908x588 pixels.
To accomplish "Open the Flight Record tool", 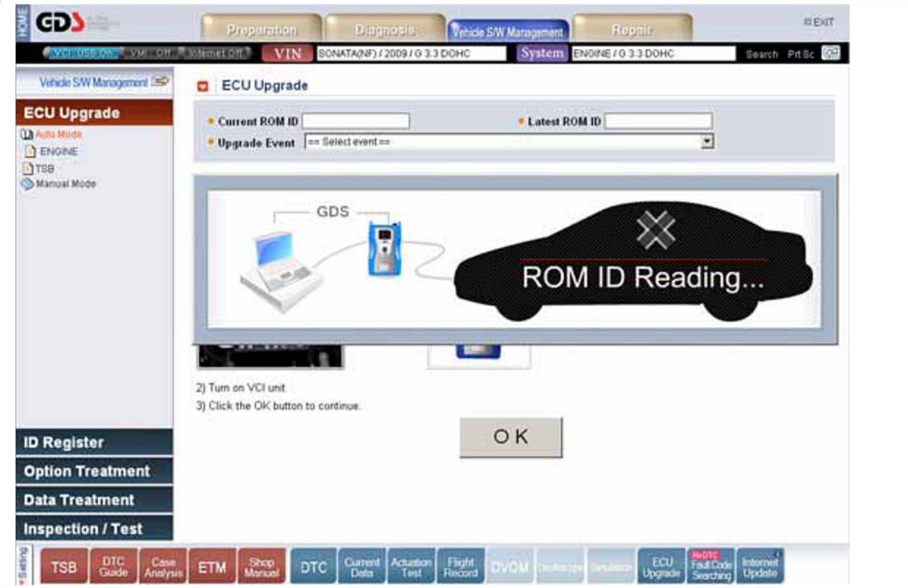I will (460, 567).
